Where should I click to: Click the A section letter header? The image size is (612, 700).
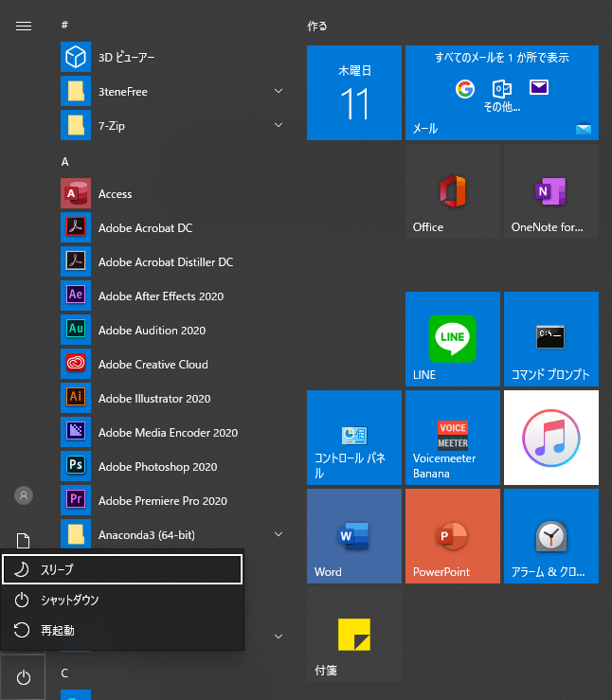click(65, 162)
